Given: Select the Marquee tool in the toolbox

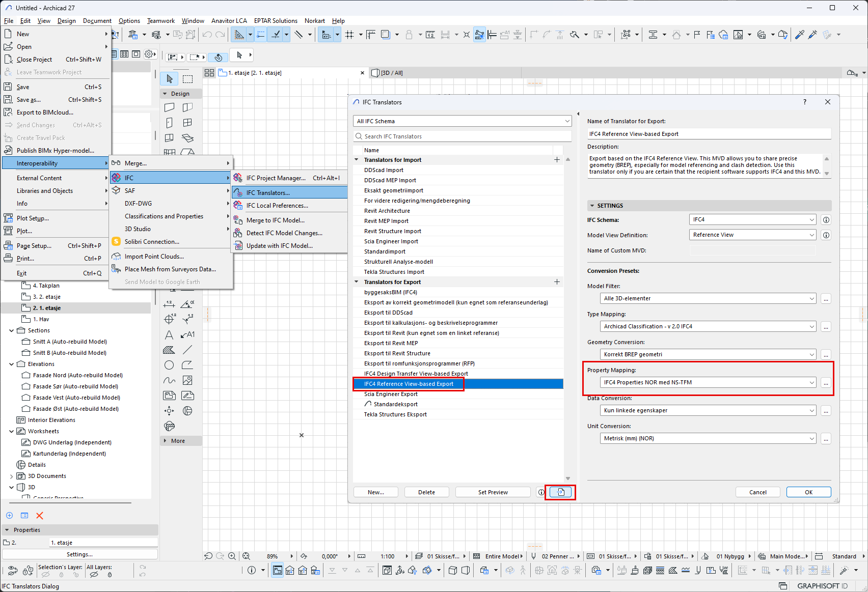Looking at the screenshot, I should pyautogui.click(x=188, y=79).
